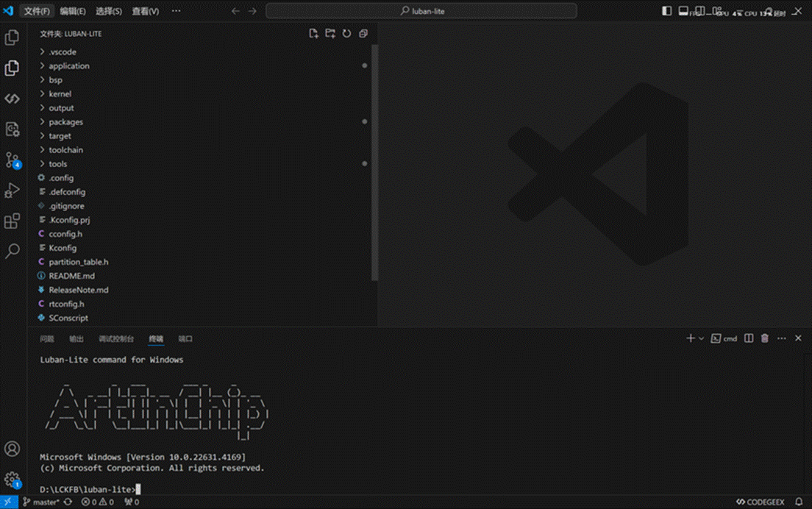Click the New File icon in explorer header
Screen dimensions: 812x509
point(313,34)
